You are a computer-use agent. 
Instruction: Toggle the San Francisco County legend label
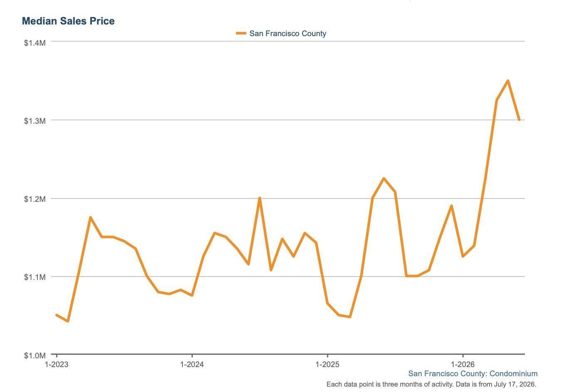[x=288, y=34]
